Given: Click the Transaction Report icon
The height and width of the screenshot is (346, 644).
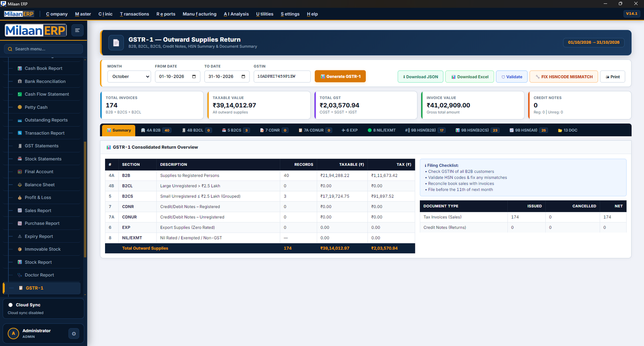Looking at the screenshot, I should click(x=20, y=133).
